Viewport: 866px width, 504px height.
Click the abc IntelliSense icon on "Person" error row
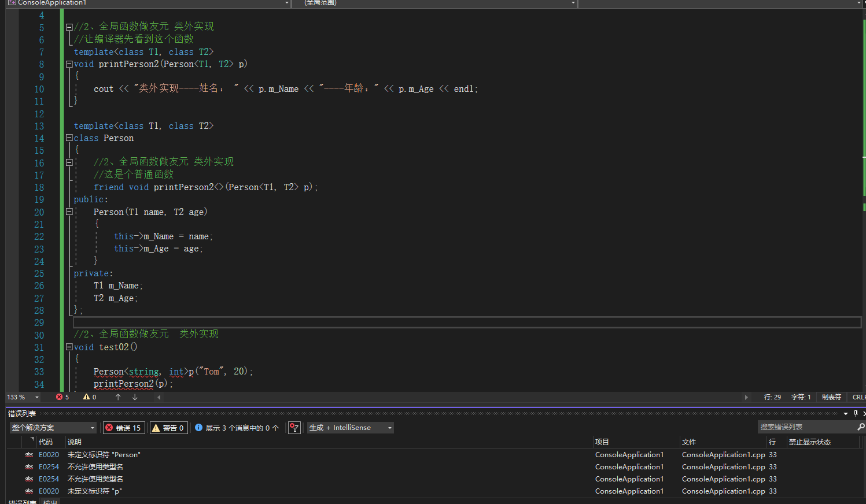click(29, 455)
